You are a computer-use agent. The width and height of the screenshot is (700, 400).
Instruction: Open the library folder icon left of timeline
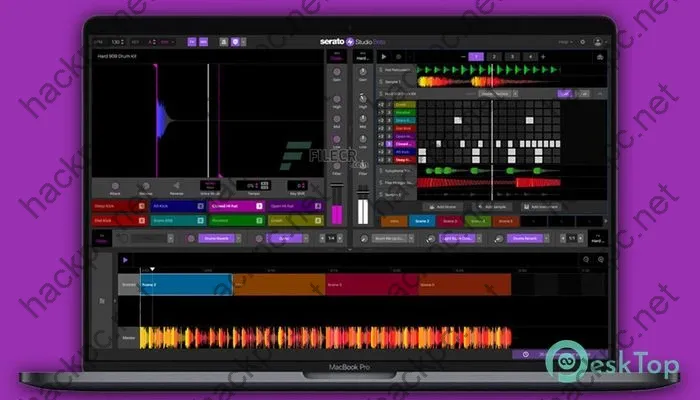tap(102, 301)
